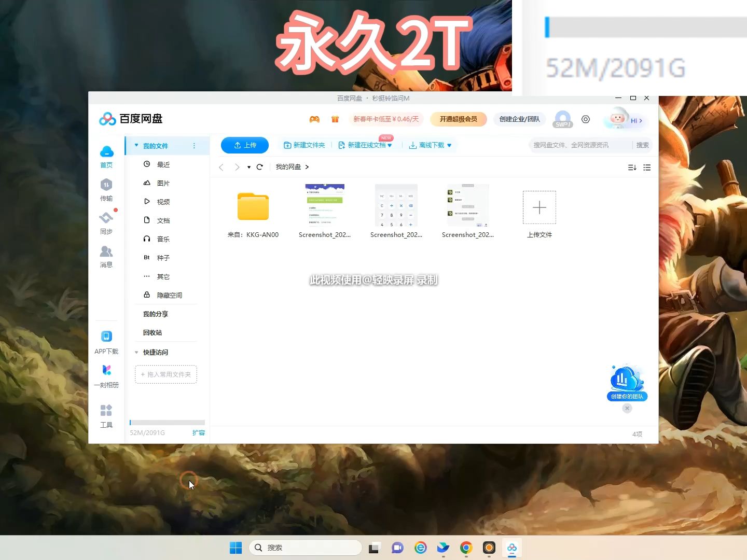Click the 拖入常用文件夹 box
The image size is (747, 560).
point(166,374)
